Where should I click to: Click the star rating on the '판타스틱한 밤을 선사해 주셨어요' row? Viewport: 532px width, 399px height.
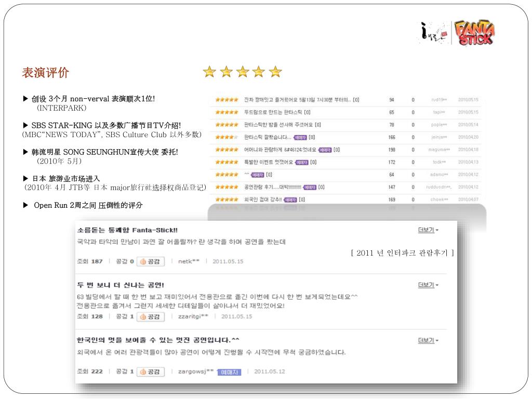[x=227, y=125]
